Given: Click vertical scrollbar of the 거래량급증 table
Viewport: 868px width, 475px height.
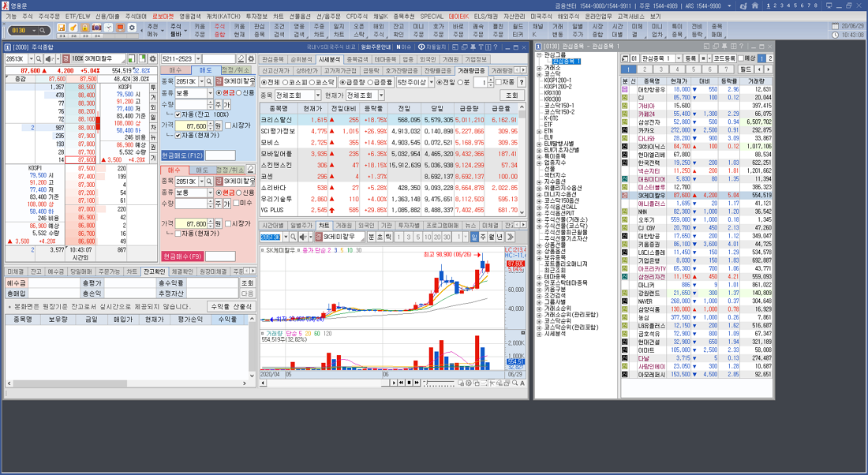Looking at the screenshot, I should 522,160.
